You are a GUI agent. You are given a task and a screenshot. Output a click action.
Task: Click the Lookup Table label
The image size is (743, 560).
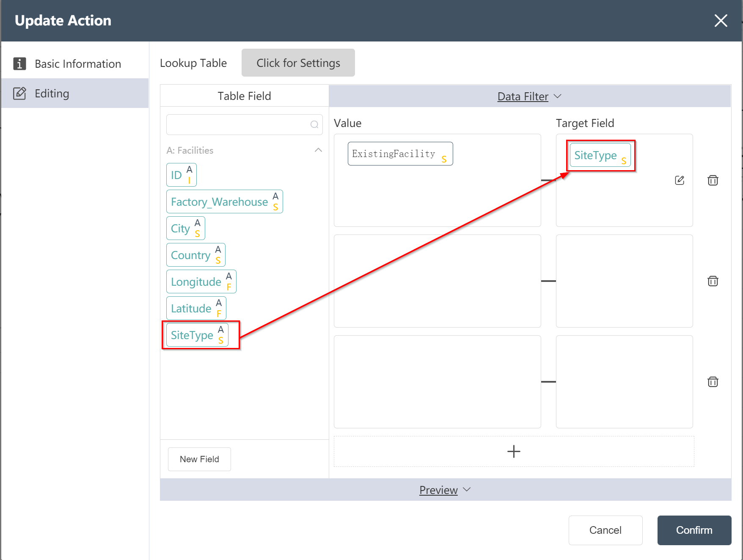(x=193, y=63)
